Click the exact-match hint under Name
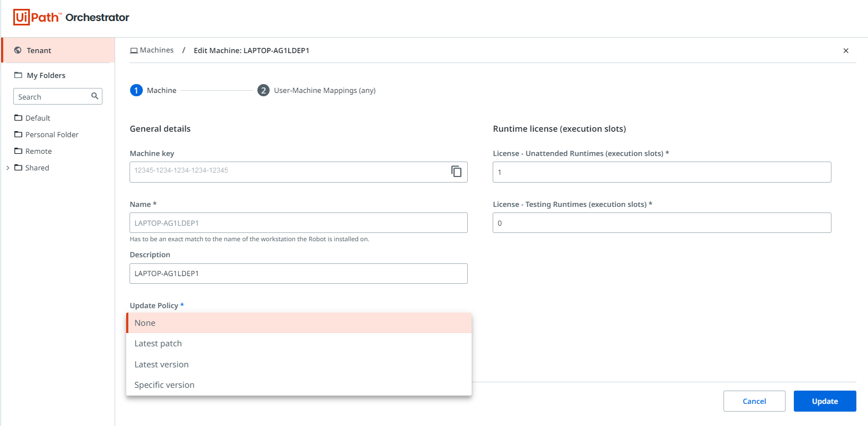The image size is (868, 426). tap(249, 239)
